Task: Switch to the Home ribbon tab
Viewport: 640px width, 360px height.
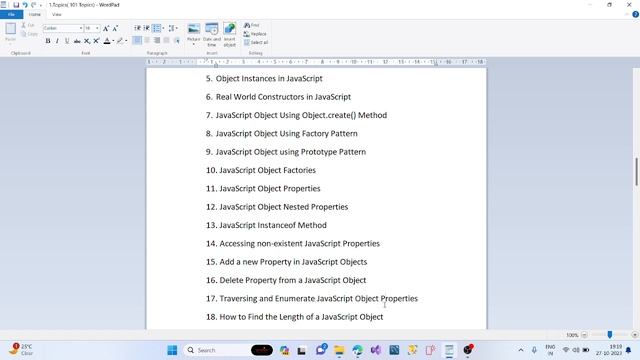Action: click(x=35, y=14)
